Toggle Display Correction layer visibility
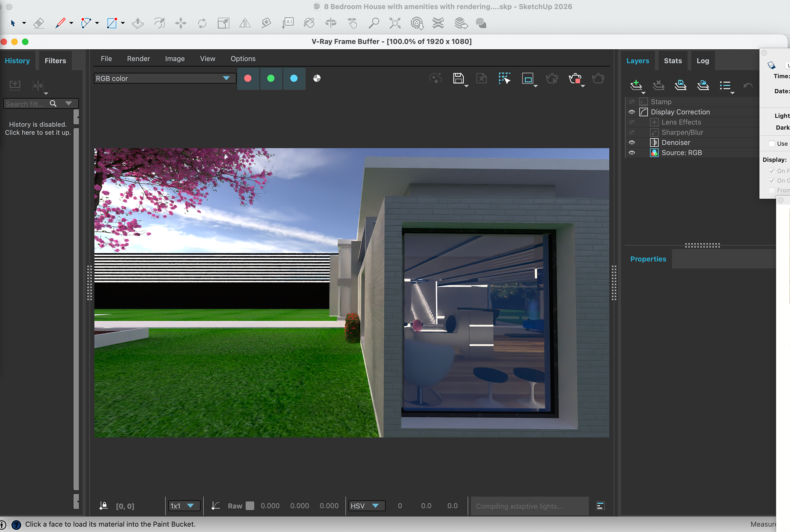Image resolution: width=790 pixels, height=532 pixels. pos(632,112)
